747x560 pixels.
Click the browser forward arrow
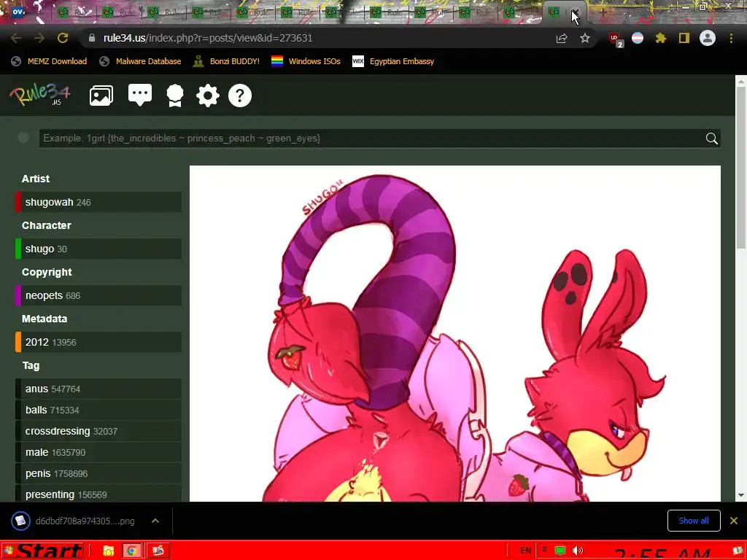[39, 38]
